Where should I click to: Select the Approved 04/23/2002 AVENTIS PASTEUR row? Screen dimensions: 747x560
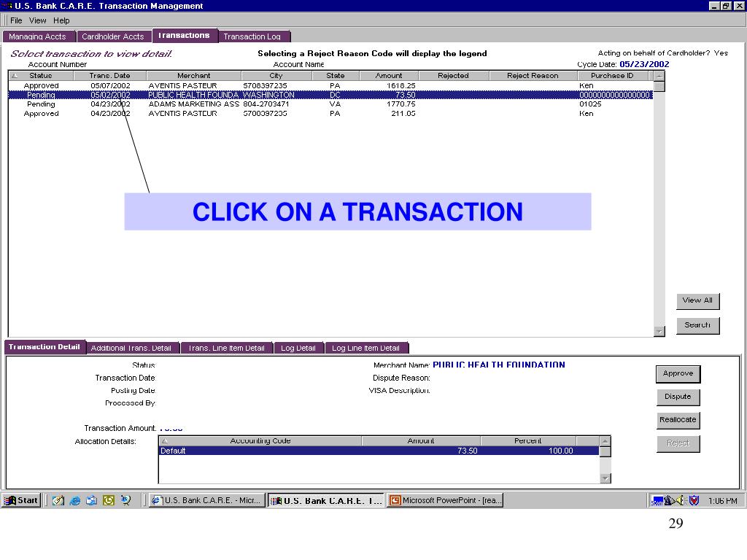(330, 113)
